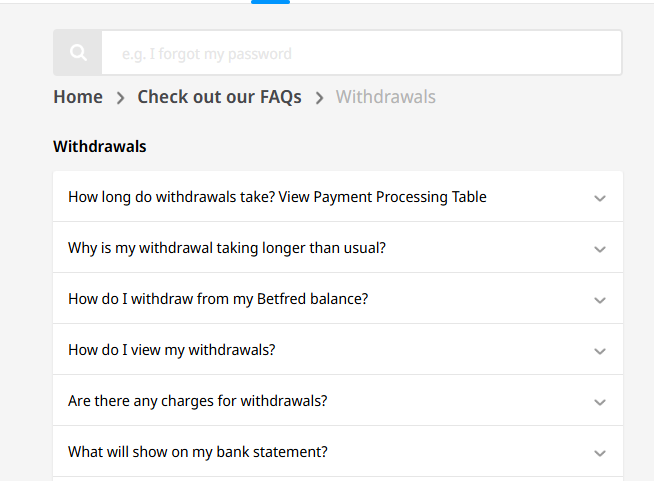Expand chevron for 'withdraw from my Betfred balance'
This screenshot has width=654, height=481.
point(600,300)
